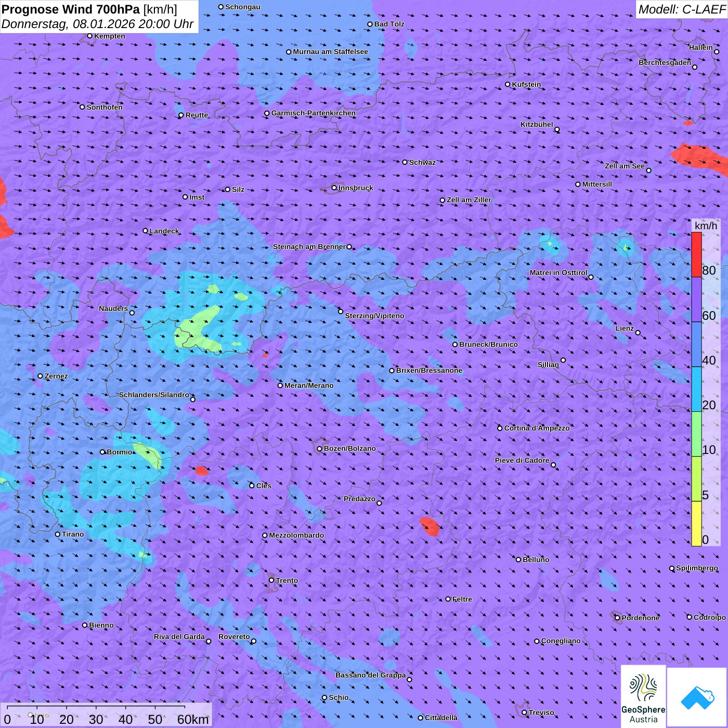Click the 'Berchtesgaden' label
Viewport: 728px width, 728px height.
pos(665,62)
